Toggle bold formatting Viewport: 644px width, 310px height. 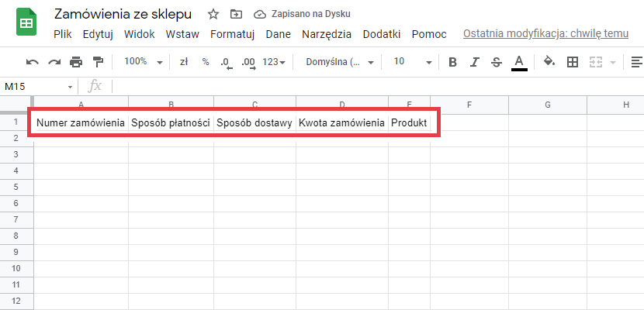click(453, 62)
